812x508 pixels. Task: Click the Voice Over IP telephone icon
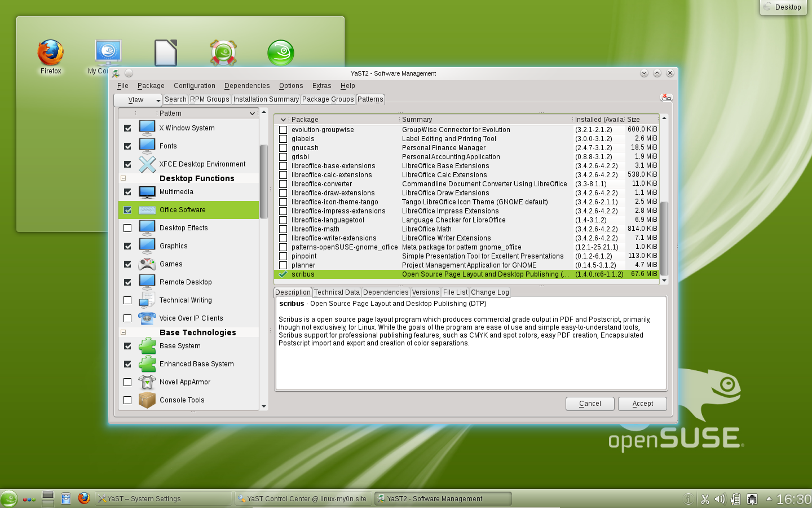point(147,318)
